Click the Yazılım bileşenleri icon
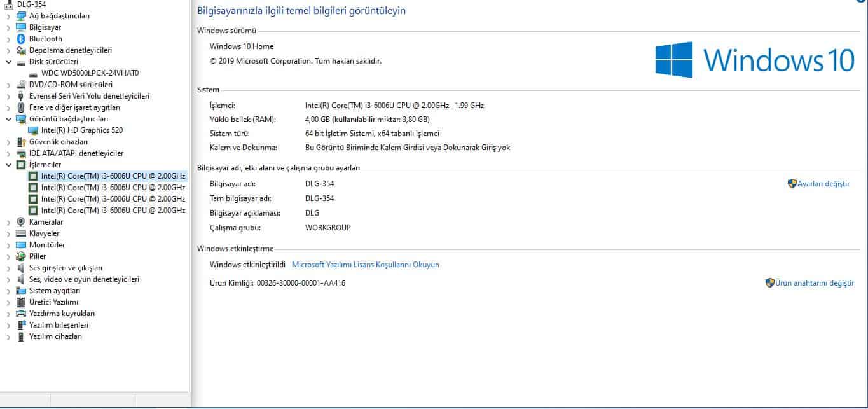The width and height of the screenshot is (868, 409). tap(21, 325)
